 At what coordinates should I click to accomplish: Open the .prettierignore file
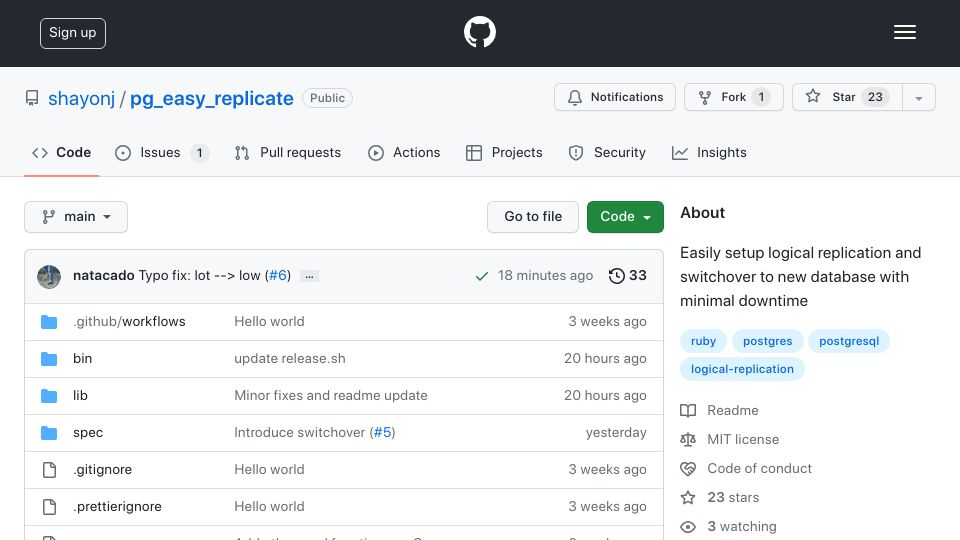click(x=118, y=506)
